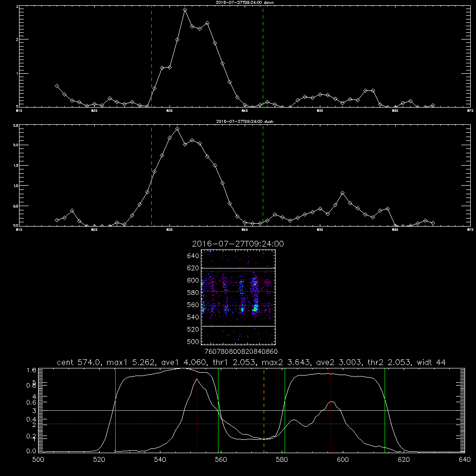Click the y-axis label '540' beside the spectrogram
The width and height of the screenshot is (476, 476).
tap(193, 317)
